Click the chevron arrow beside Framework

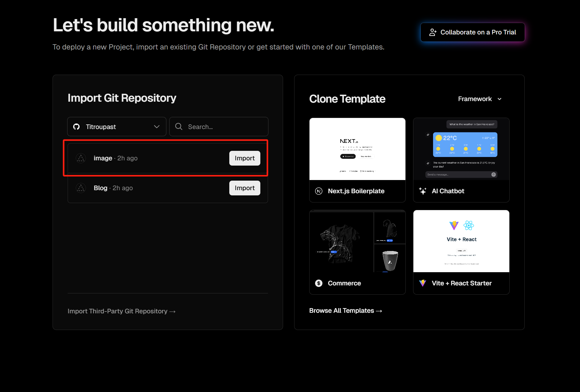click(499, 99)
